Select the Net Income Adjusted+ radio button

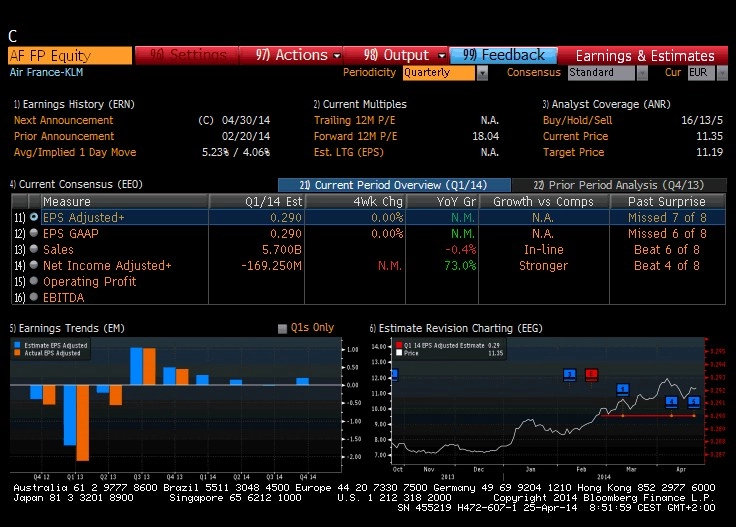34,265
